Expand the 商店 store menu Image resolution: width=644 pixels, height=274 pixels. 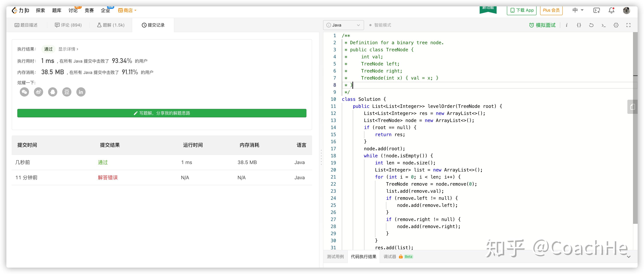pos(127,10)
